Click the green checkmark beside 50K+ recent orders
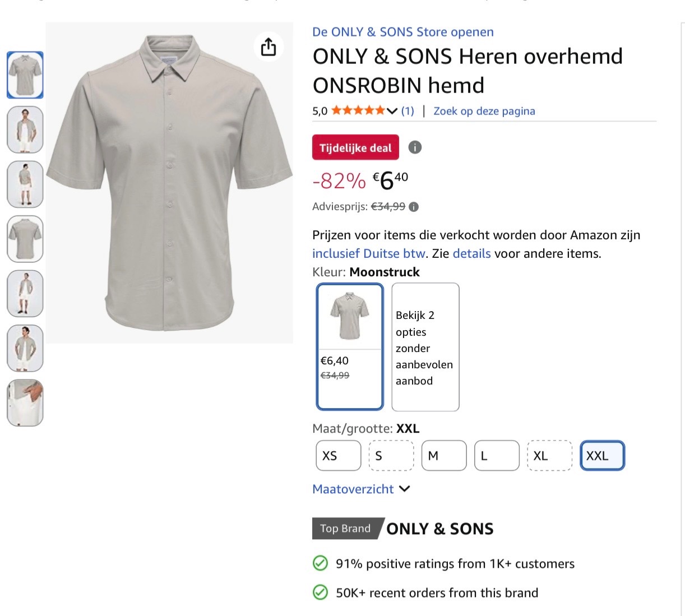Screen dimensions: 685x616 click(x=320, y=592)
